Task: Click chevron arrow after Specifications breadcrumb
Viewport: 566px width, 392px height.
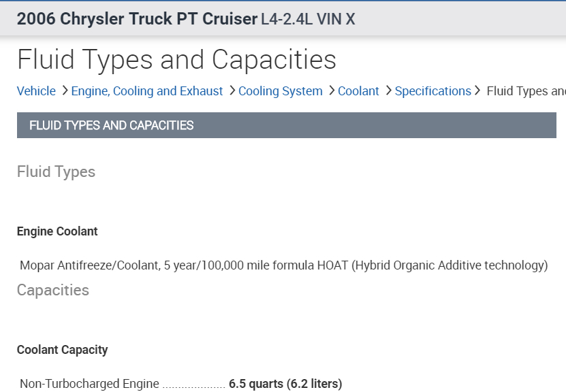Action: point(478,91)
